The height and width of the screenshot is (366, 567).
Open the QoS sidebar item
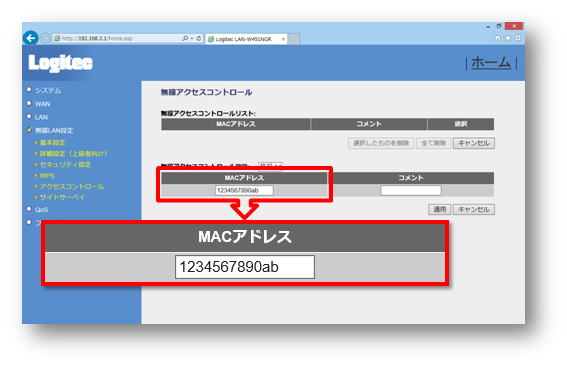[x=41, y=209]
